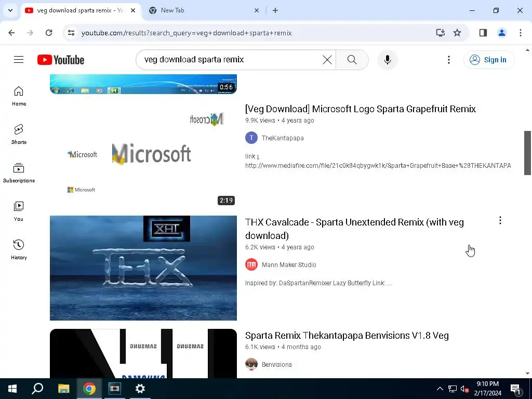The height and width of the screenshot is (399, 532).
Task: Open Sparta Remix Thekantapapa Benvisions V1.8 title
Action: point(347,336)
